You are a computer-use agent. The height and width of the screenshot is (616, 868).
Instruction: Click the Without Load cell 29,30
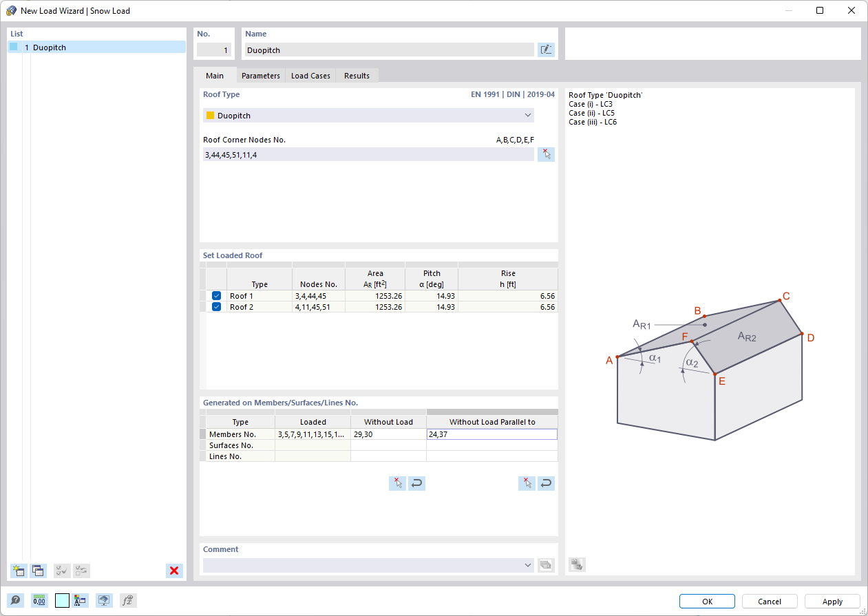pos(388,434)
